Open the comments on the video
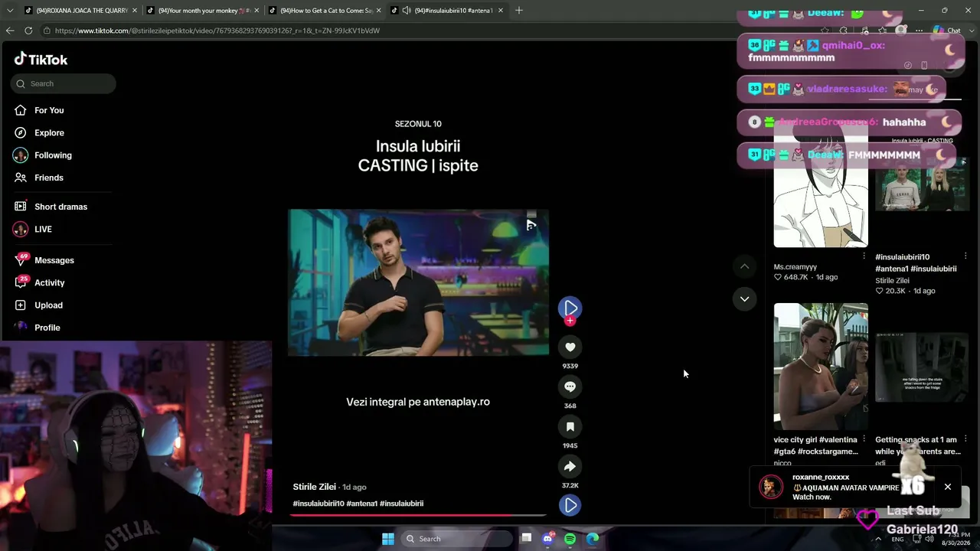This screenshot has height=551, width=980. [x=570, y=387]
